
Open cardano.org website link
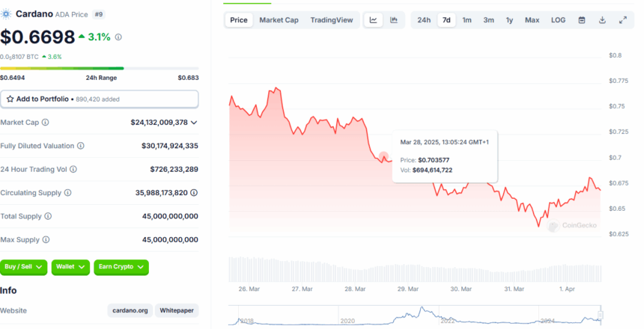point(130,310)
